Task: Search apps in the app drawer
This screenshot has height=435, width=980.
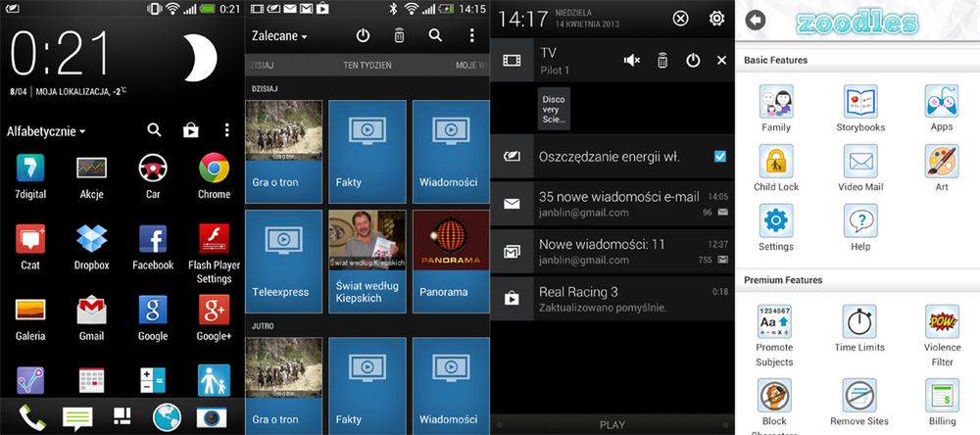Action: click(x=154, y=130)
